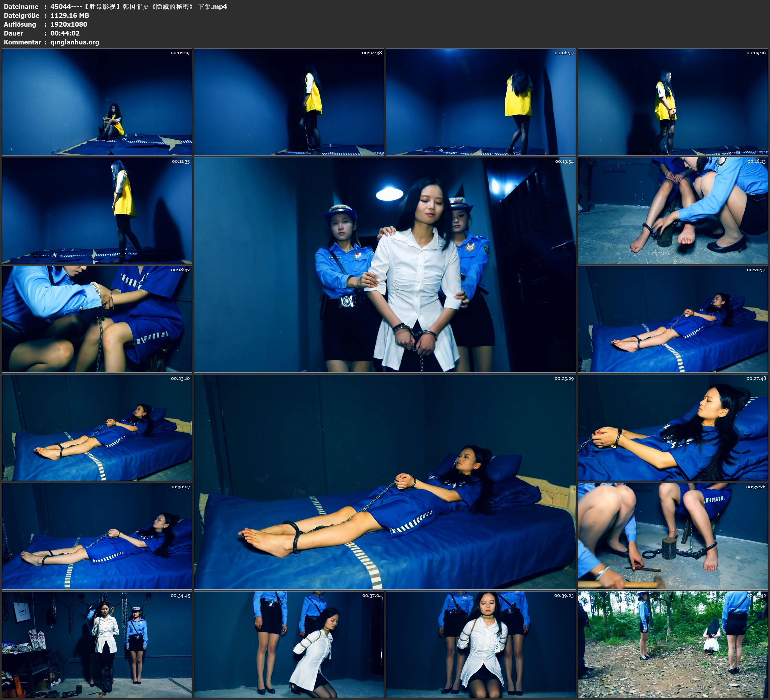Image resolution: width=770 pixels, height=700 pixels.
Task: Select the frame at 00:04:38
Action: tap(289, 102)
